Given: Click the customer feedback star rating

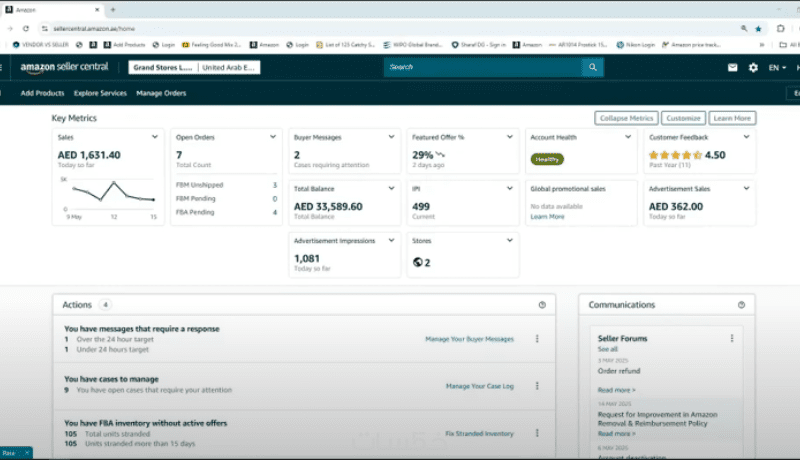Looking at the screenshot, I should pyautogui.click(x=675, y=155).
